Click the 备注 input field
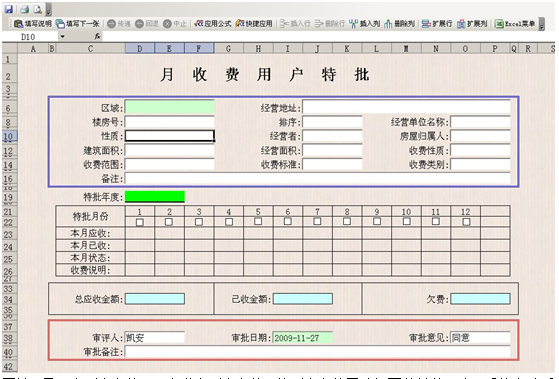Viewport: 559px width, 379px height. click(318, 178)
